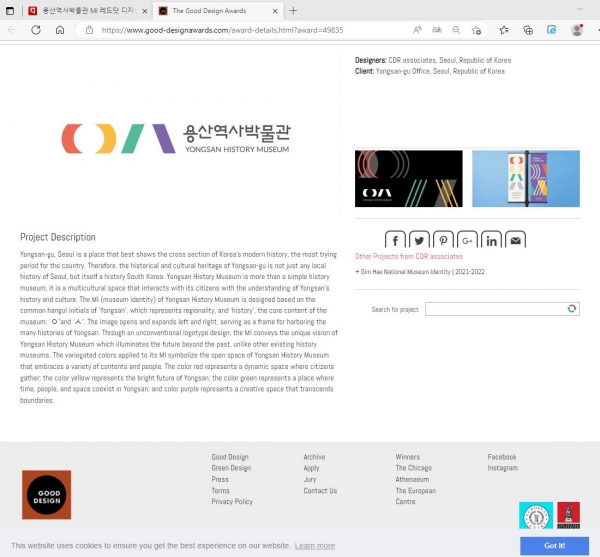600x557 pixels.
Task: Share the project on LinkedIn icon
Action: [491, 239]
